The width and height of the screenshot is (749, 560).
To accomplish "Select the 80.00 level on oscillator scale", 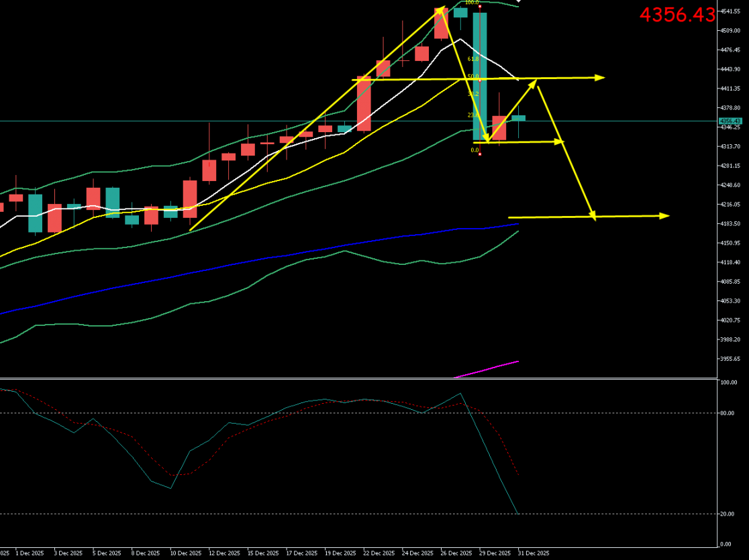I will (728, 413).
